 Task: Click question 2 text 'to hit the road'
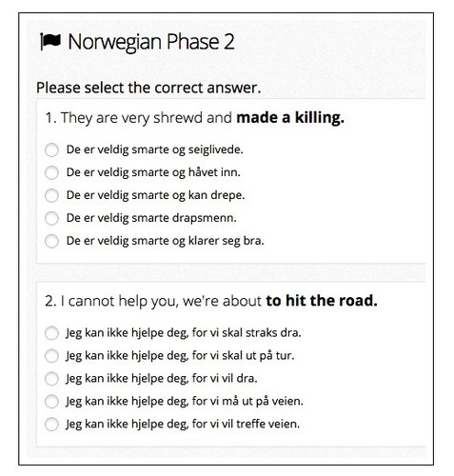tap(322, 301)
